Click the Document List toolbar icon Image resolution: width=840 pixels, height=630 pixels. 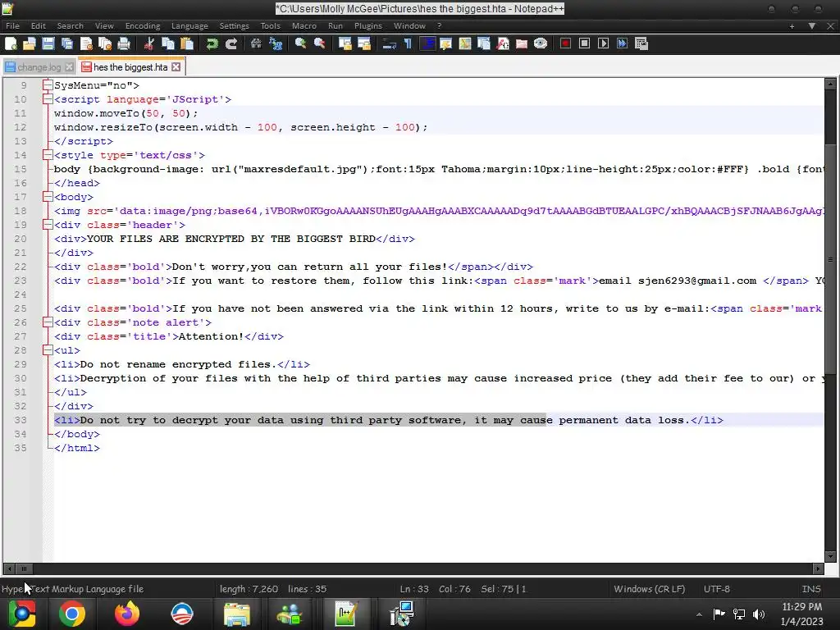click(484, 44)
